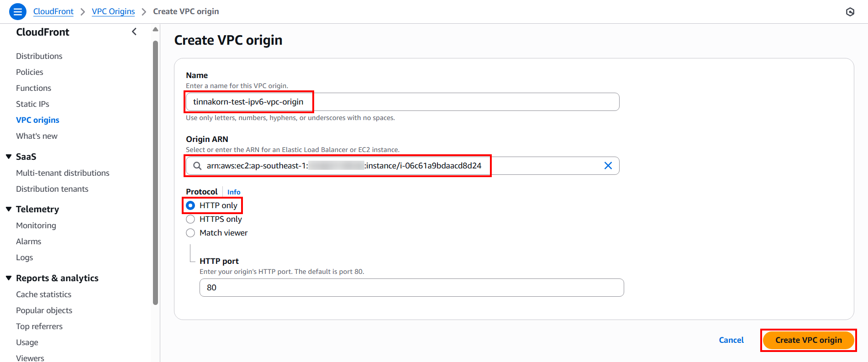Open the CloudFront breadcrumb link
Viewport: 868px width, 362px height.
(53, 11)
